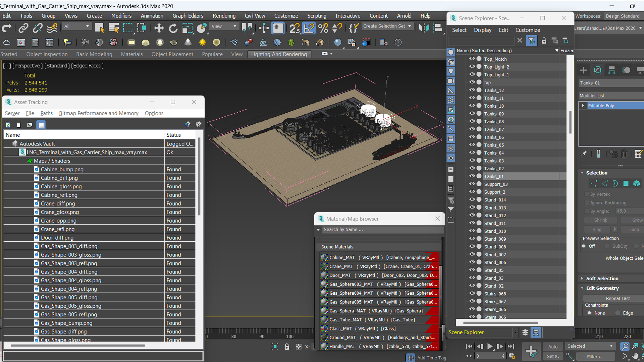644x362 pixels.
Task: Expand Editable Poly modifier arrow
Action: pyautogui.click(x=583, y=106)
